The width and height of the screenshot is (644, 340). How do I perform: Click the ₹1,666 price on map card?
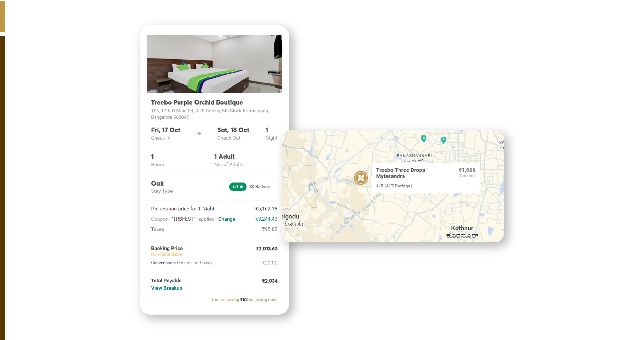click(467, 170)
